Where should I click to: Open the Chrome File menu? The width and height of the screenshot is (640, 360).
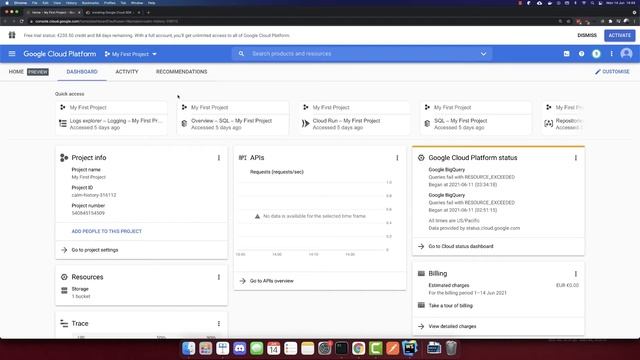(35, 3)
